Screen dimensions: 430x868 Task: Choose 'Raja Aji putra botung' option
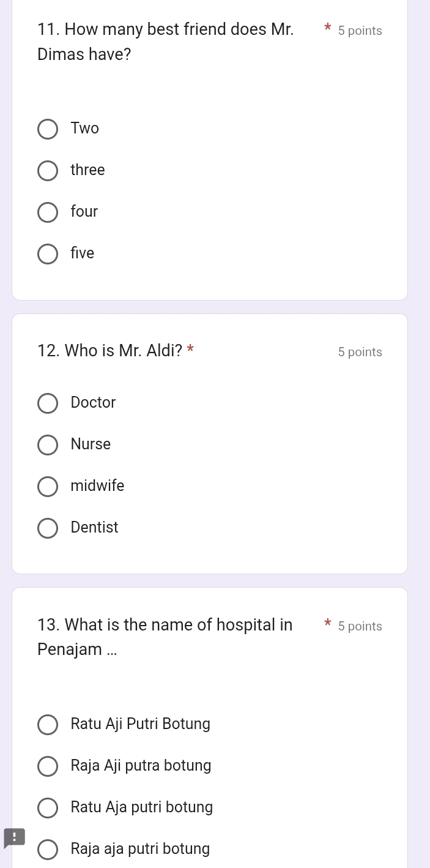click(48, 766)
